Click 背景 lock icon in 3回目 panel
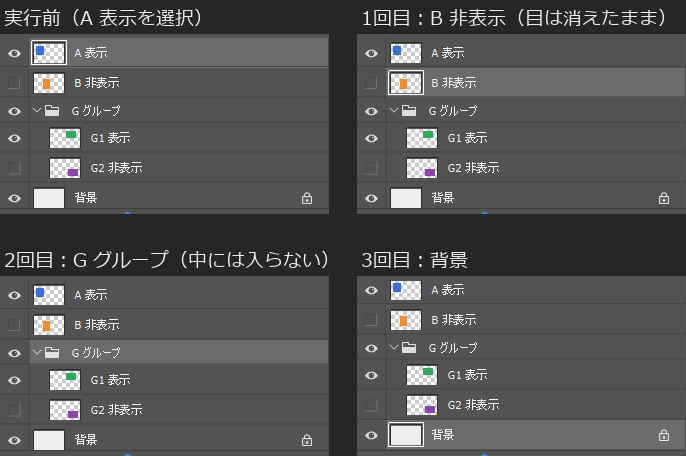 664,435
